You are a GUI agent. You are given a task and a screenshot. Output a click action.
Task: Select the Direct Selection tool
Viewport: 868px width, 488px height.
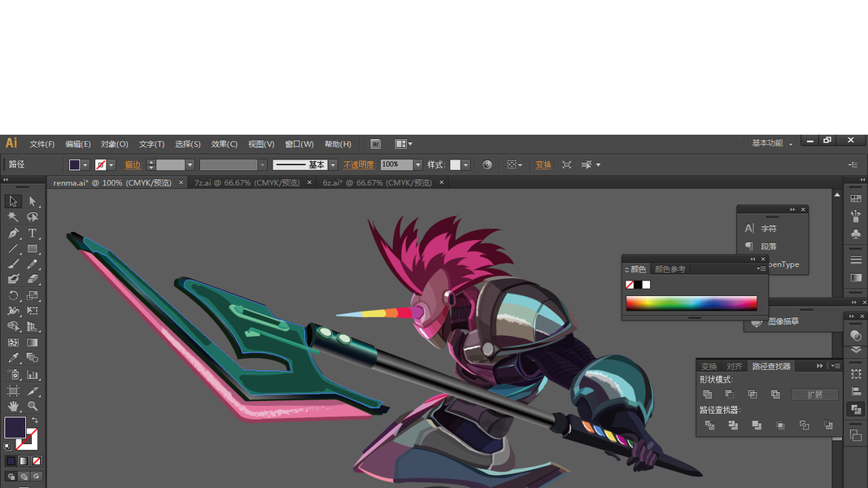(x=33, y=202)
